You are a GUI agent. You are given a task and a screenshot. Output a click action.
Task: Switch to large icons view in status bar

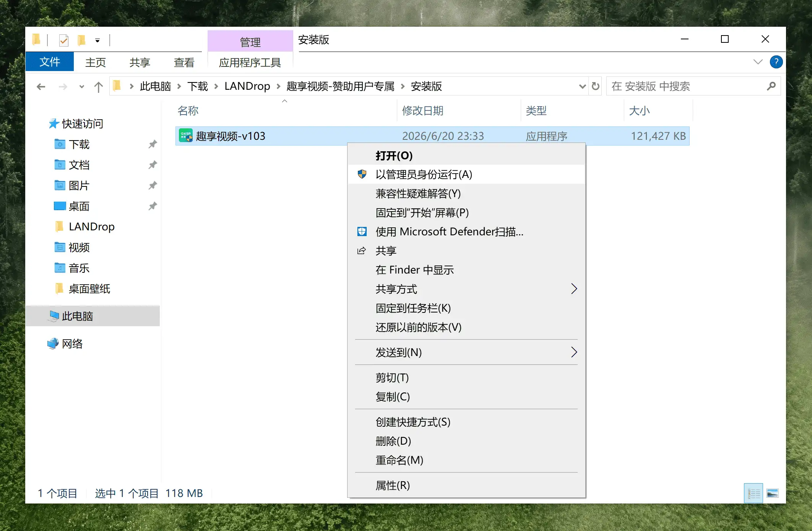pos(773,494)
